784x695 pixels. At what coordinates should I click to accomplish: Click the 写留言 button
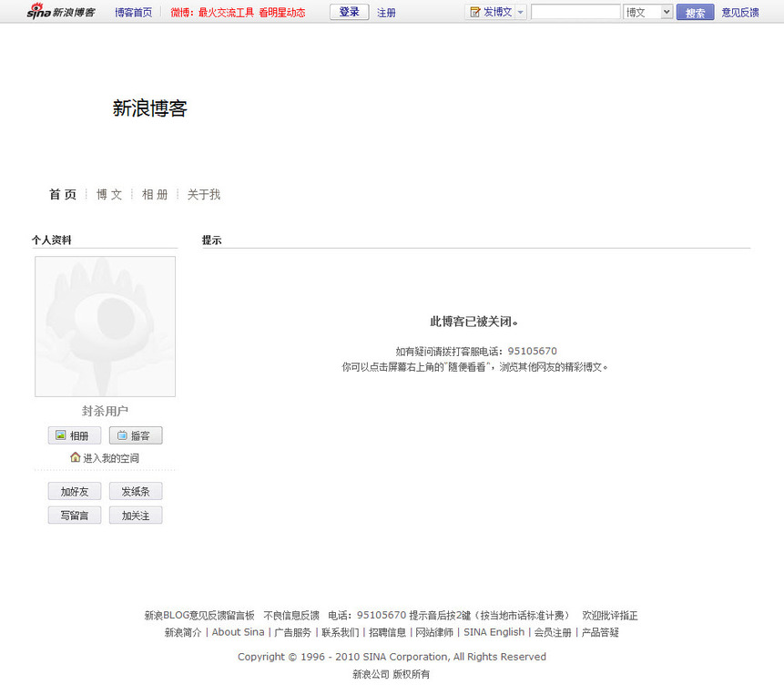pyautogui.click(x=75, y=515)
